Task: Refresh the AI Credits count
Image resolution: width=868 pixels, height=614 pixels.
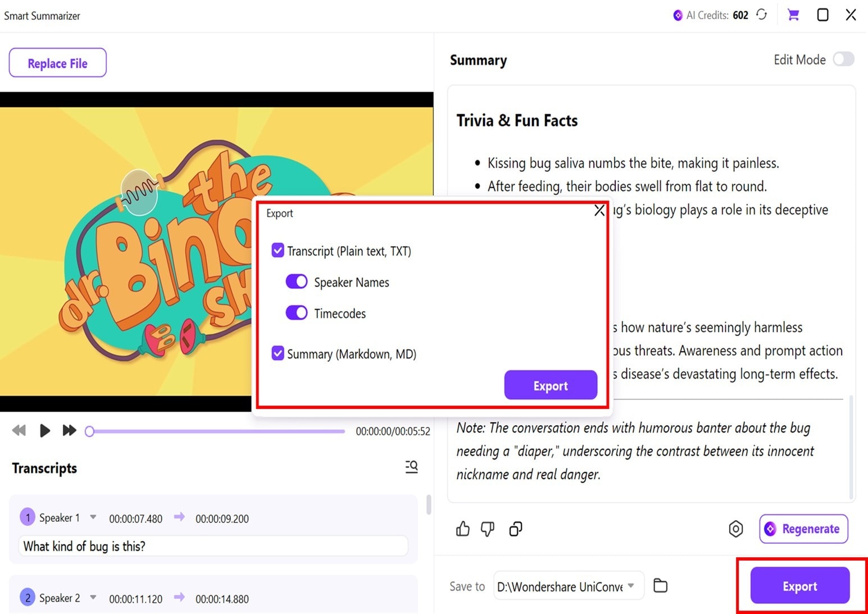Action: [762, 15]
